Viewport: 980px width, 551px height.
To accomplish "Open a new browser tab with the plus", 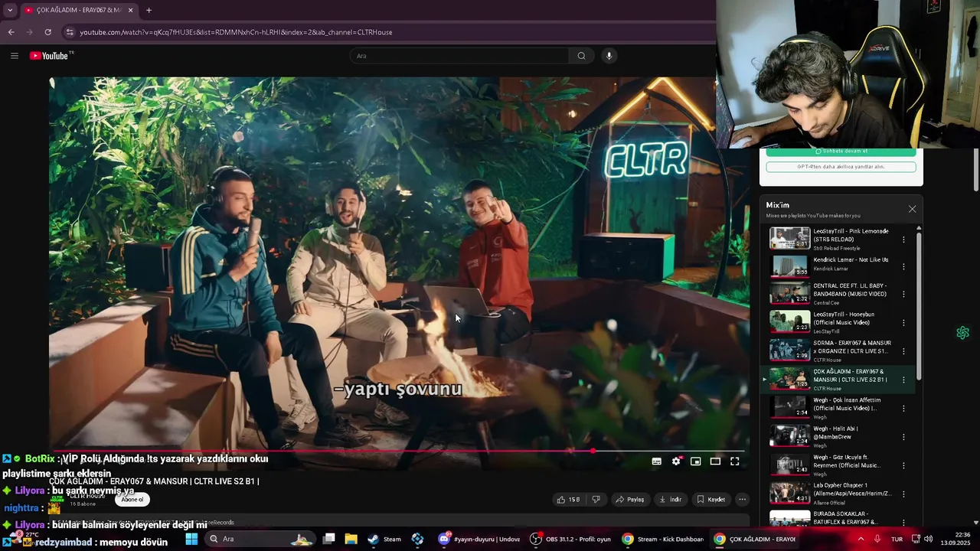I will click(x=149, y=10).
